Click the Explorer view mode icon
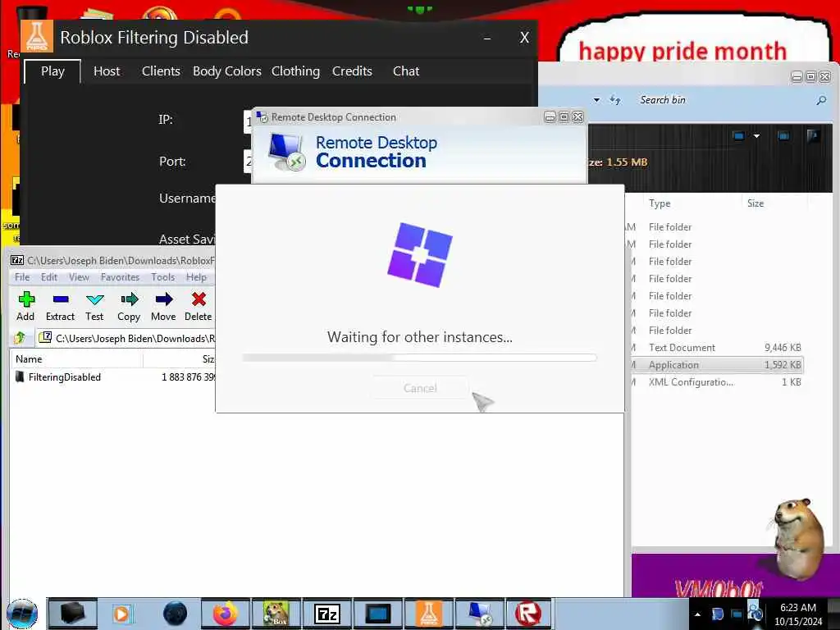 (x=739, y=136)
